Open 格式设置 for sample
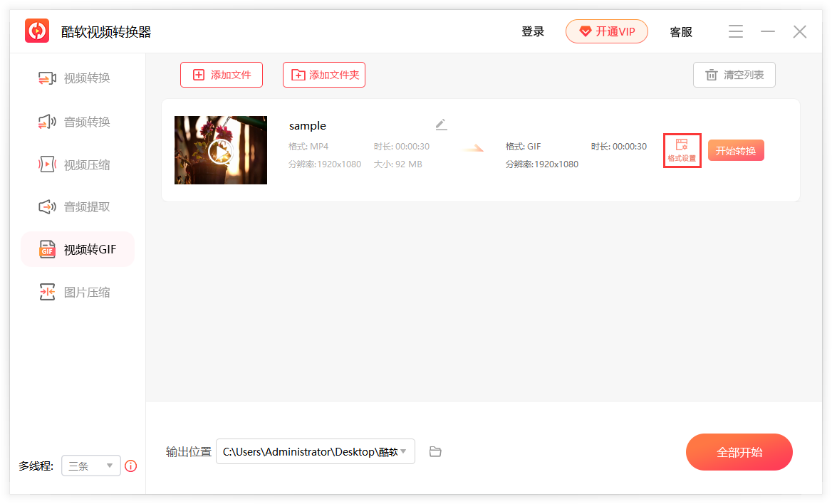 click(x=682, y=151)
